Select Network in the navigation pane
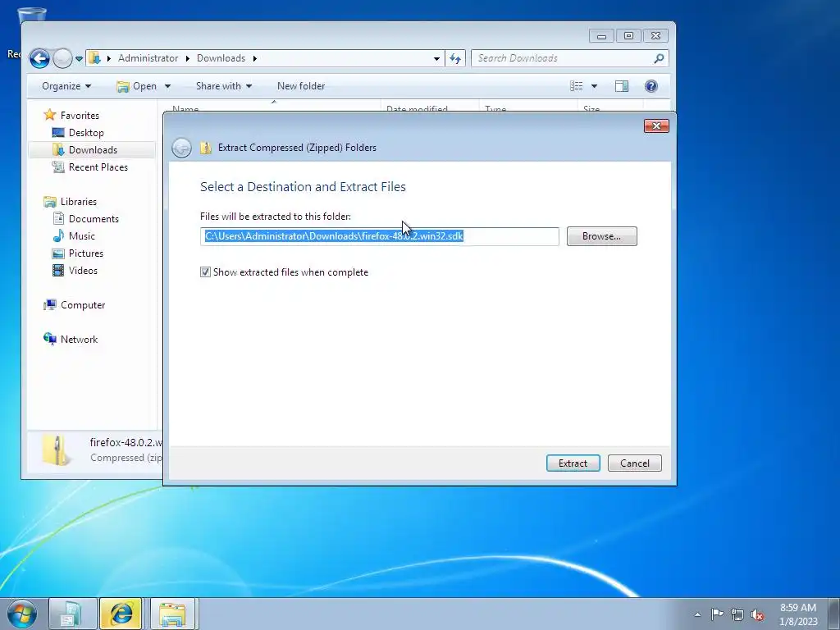This screenshot has width=840, height=630. pos(79,339)
